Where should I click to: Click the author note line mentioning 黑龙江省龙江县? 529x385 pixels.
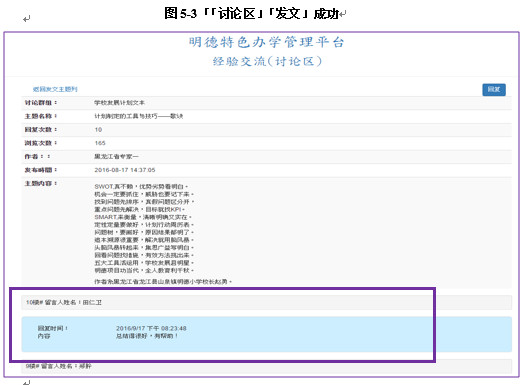pyautogui.click(x=163, y=281)
